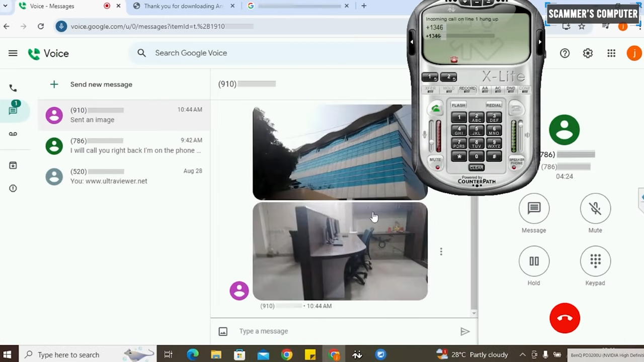Click the Message button in call panel

tap(534, 208)
